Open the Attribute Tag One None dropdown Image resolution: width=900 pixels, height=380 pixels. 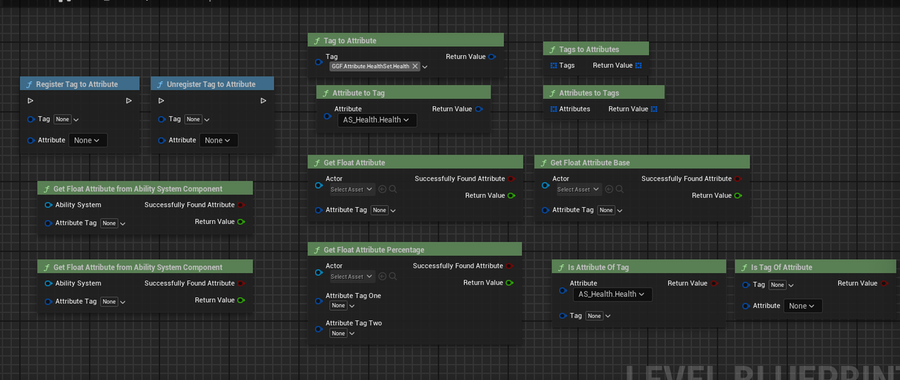(342, 305)
